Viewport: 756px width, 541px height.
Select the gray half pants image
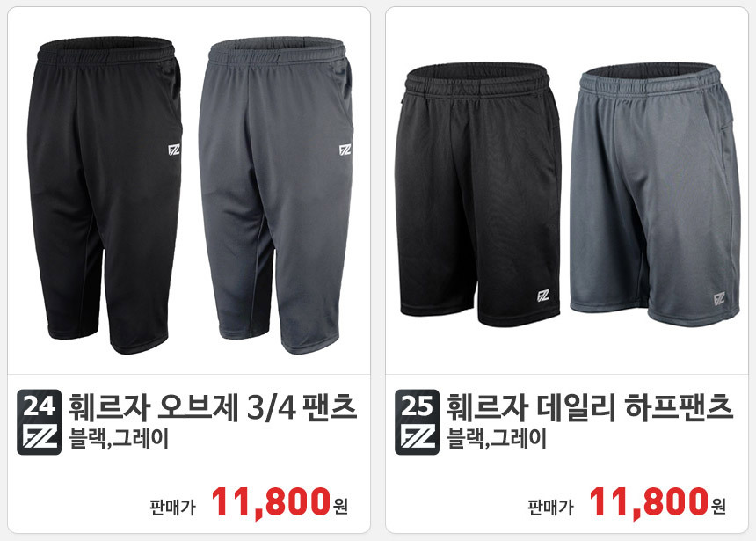pos(655,194)
